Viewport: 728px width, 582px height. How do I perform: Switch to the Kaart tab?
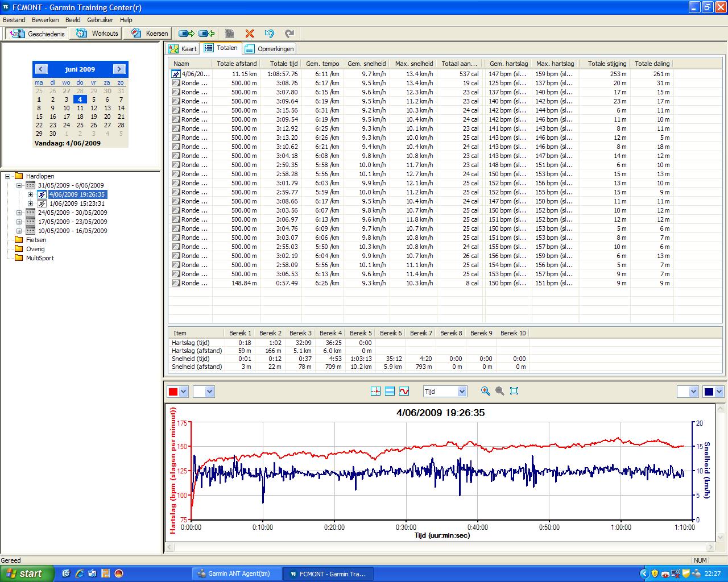(183, 49)
